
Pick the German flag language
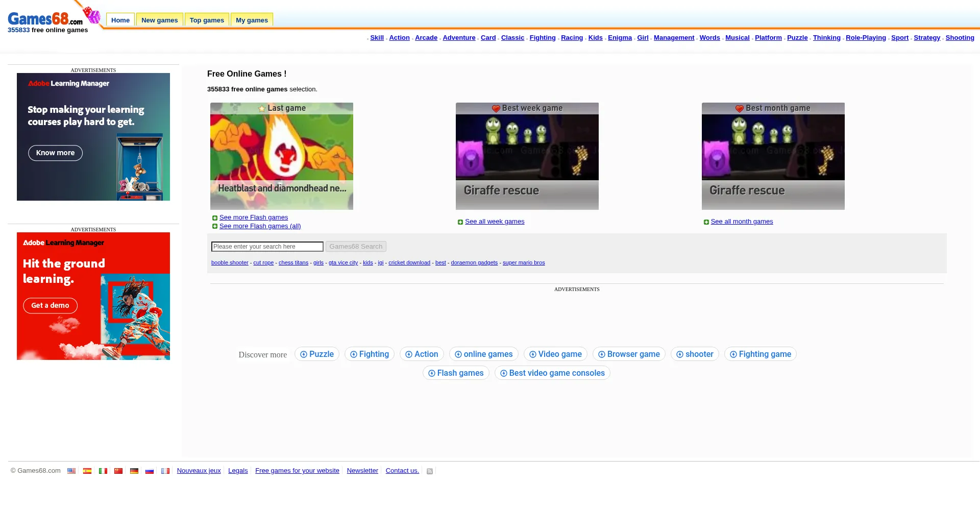click(x=134, y=471)
